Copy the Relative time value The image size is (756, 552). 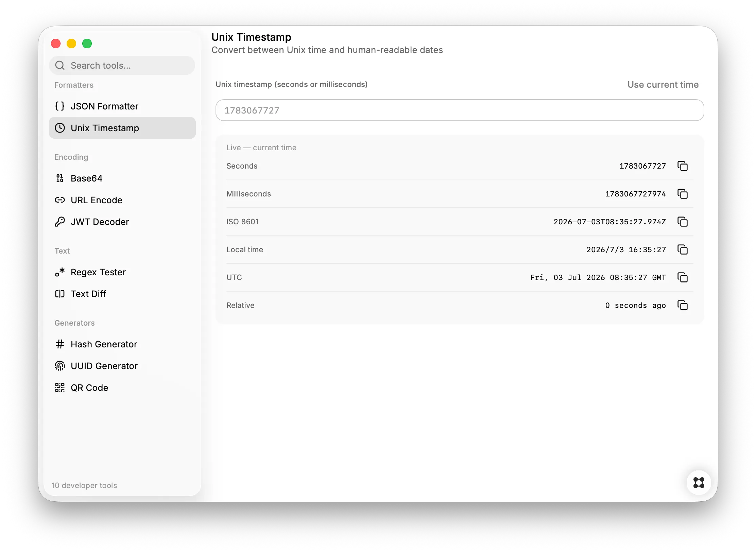[x=682, y=305]
